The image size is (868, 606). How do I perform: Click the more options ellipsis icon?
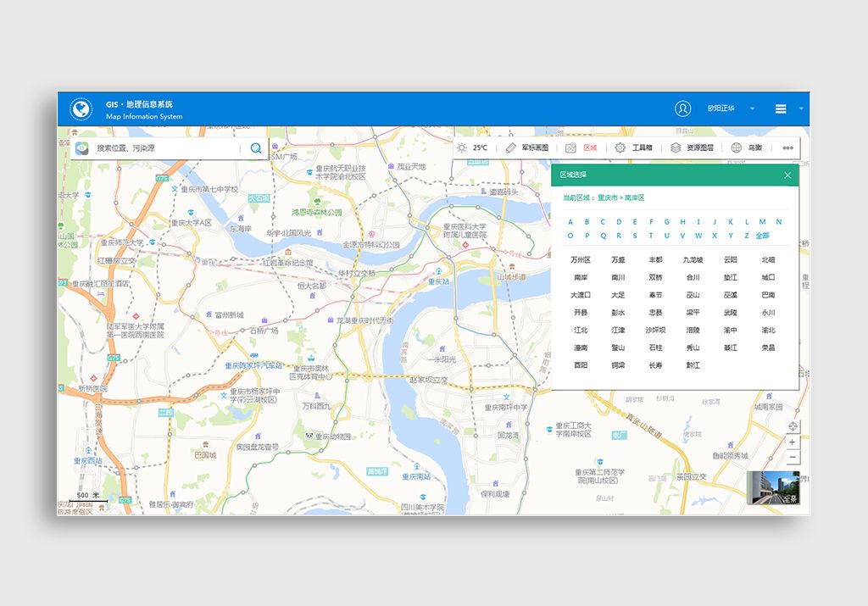pyautogui.click(x=787, y=147)
